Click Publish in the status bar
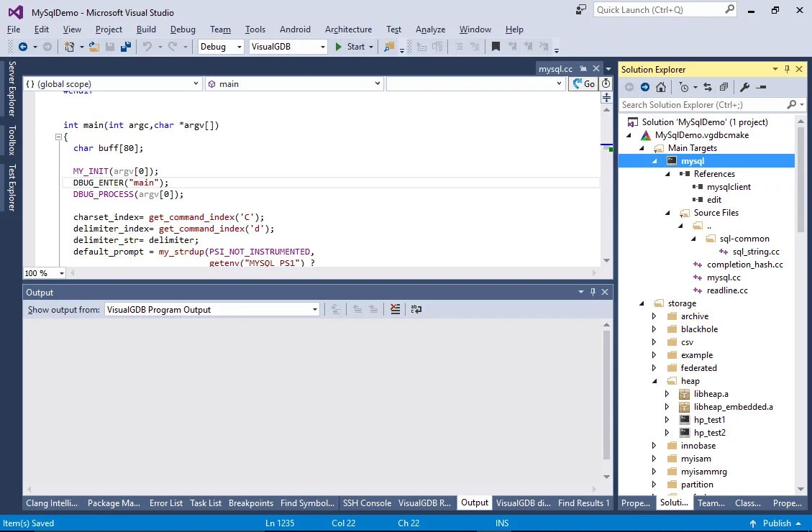This screenshot has height=532, width=812. [x=775, y=523]
